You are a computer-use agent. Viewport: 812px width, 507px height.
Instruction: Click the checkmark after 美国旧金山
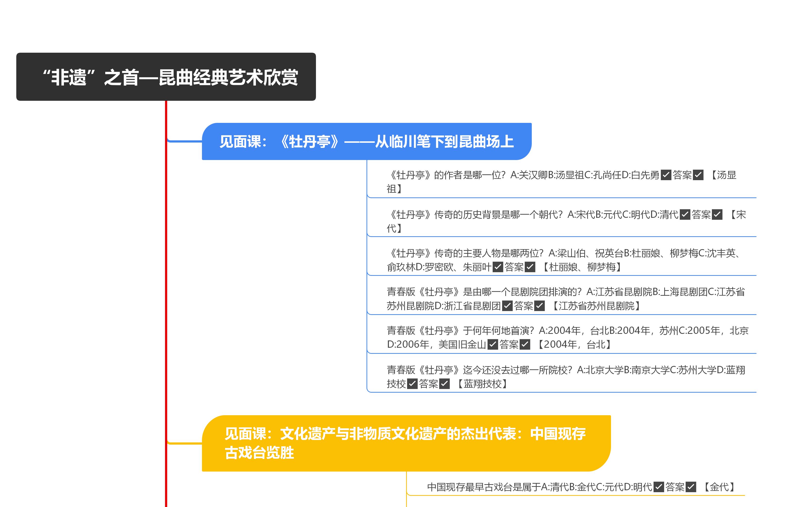point(493,344)
